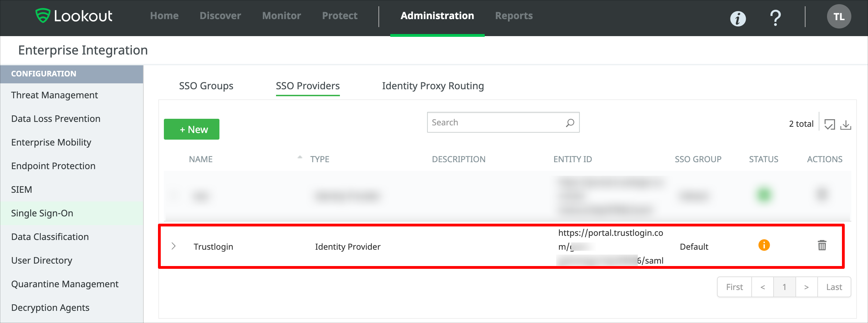Image resolution: width=868 pixels, height=323 pixels.
Task: Open the Discover menu
Action: coord(220,16)
